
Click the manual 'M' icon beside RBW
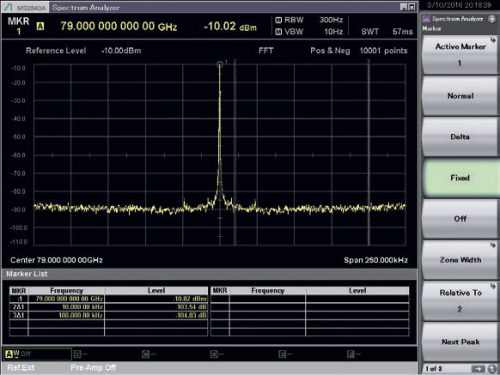point(279,20)
